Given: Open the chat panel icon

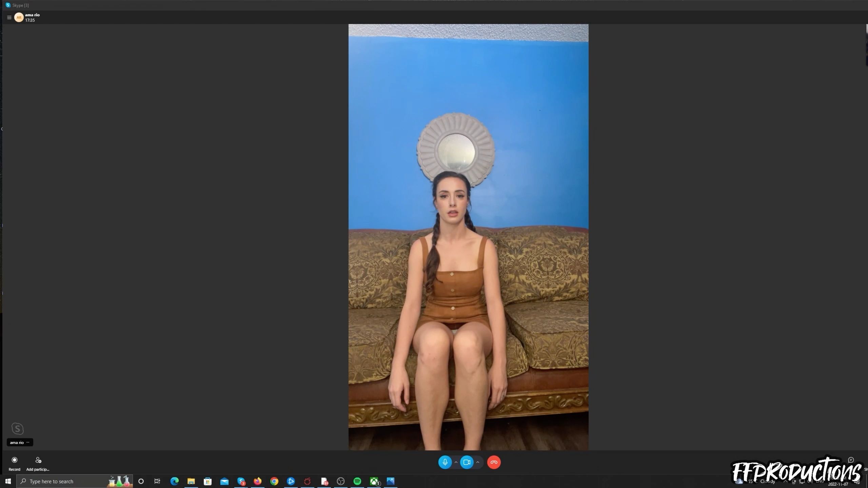Looking at the screenshot, I should pos(851,460).
